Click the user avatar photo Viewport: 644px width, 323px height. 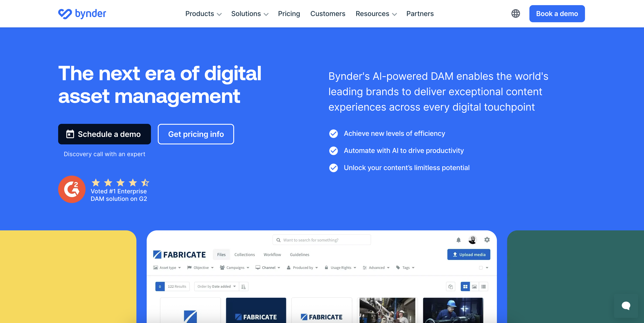[x=472, y=239]
